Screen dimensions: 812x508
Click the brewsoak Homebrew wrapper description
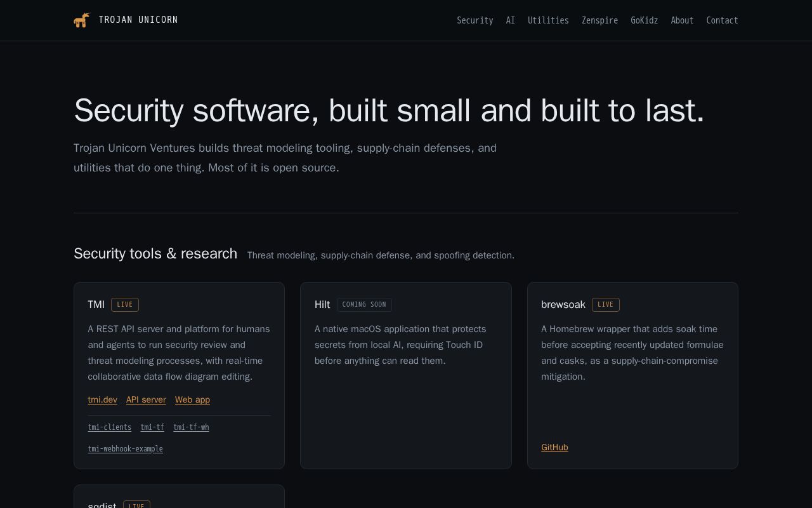(632, 353)
